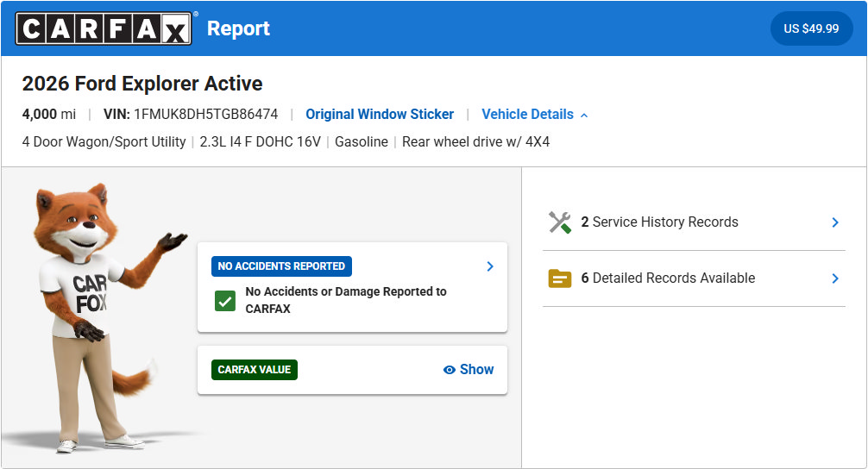Click 'No Accidents or Damage Reported to CARFAX'
This screenshot has width=868, height=469.
tap(346, 300)
